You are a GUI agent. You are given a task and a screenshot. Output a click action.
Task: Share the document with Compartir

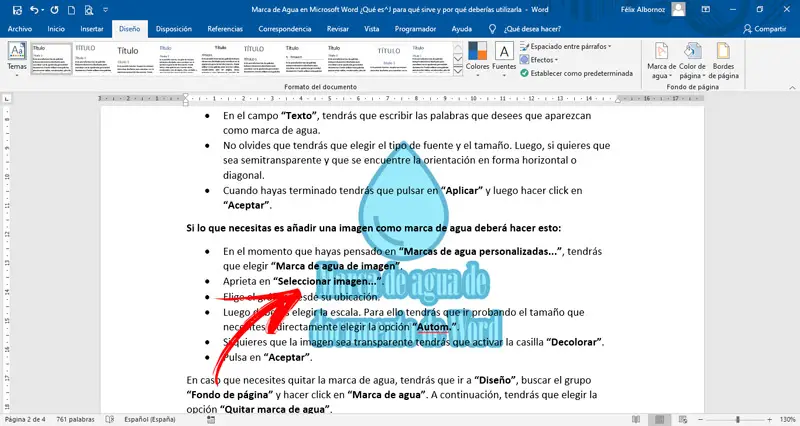[764, 29]
